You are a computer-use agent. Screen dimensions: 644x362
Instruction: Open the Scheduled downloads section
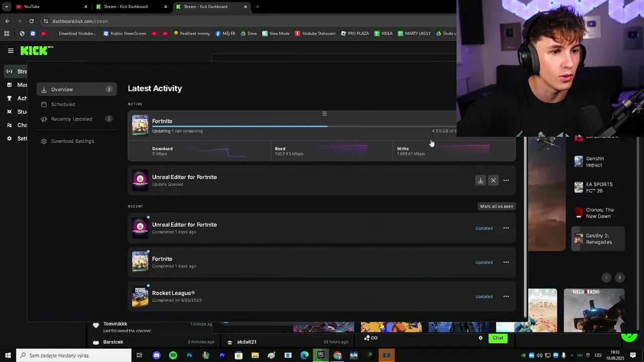click(76, 104)
